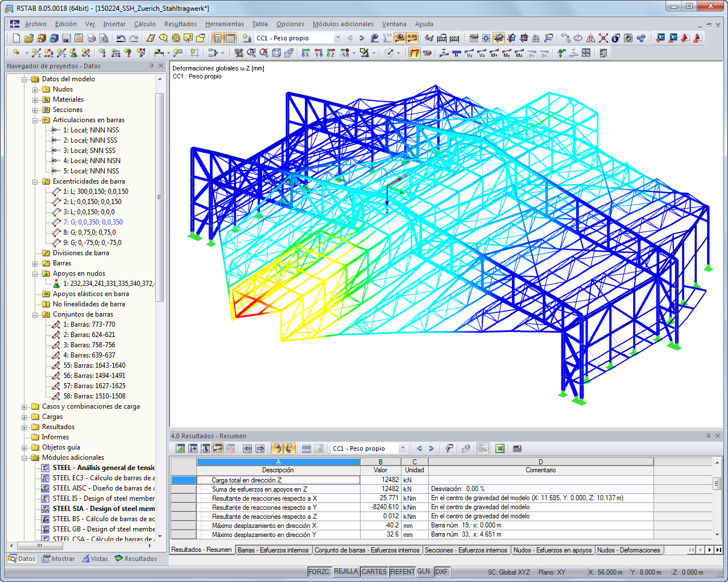728x582 pixels.
Task: Show shear force Vz diagram
Action: [x=481, y=53]
